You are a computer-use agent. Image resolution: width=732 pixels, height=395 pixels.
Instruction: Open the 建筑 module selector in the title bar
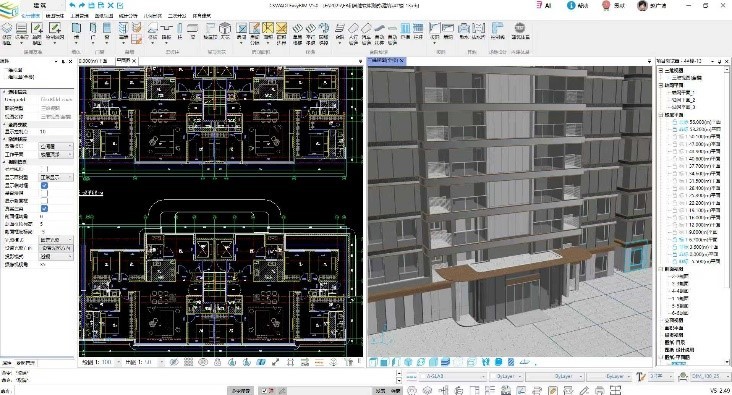tap(40, 5)
